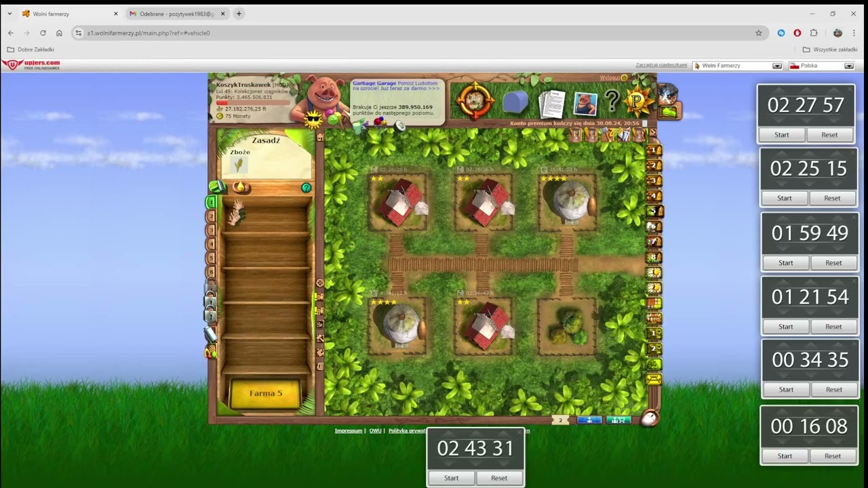Open the contracts papers icon
The width and height of the screenshot is (868, 488).
pos(551,103)
